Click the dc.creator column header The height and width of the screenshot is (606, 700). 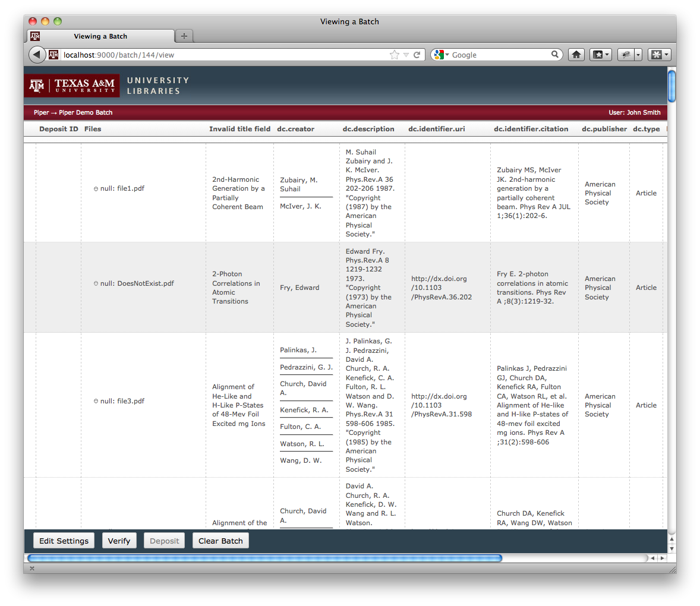(295, 129)
